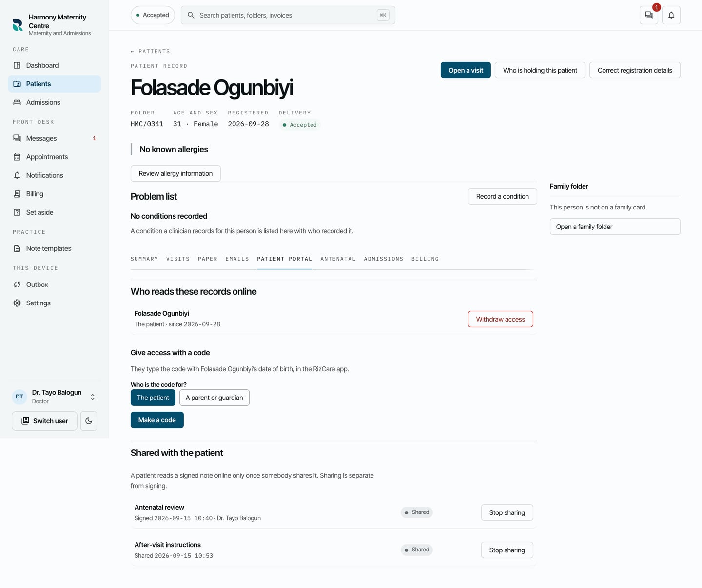Click the Delivery Accepted badge
The width and height of the screenshot is (702, 588).
(299, 125)
